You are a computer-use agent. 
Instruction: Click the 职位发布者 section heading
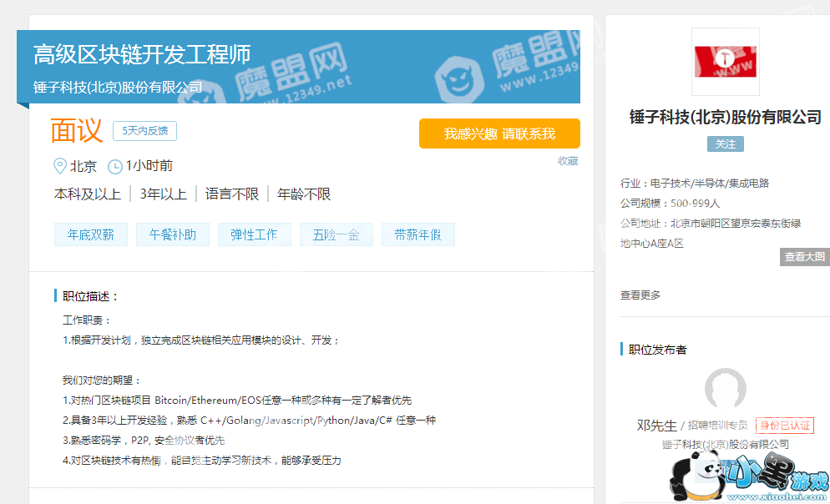[x=657, y=350]
